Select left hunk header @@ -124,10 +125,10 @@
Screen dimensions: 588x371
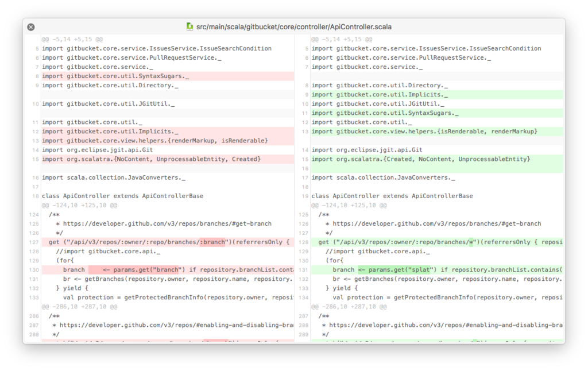pyautogui.click(x=79, y=205)
